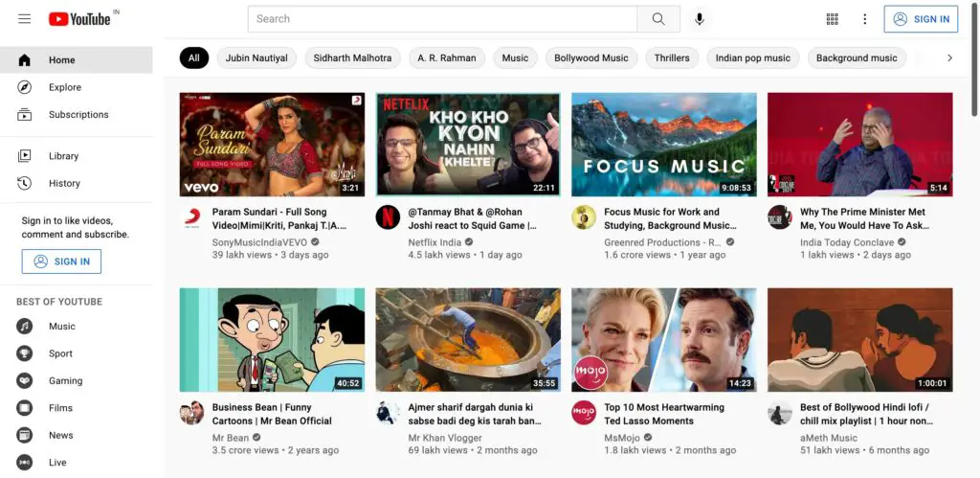Click the Sport trophy icon
The width and height of the screenshot is (980, 478).
coord(24,353)
